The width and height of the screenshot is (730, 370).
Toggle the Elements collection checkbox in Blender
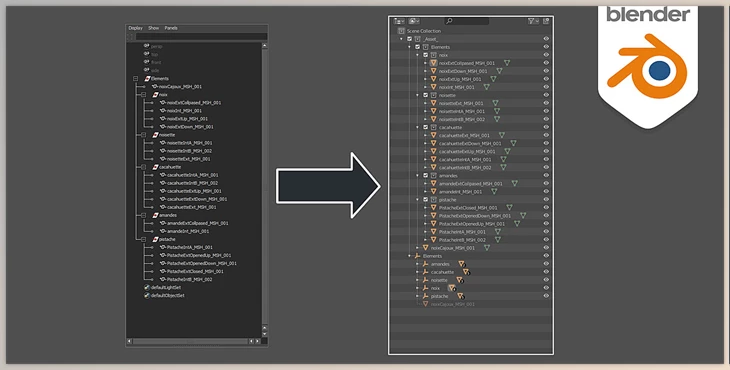click(x=418, y=47)
